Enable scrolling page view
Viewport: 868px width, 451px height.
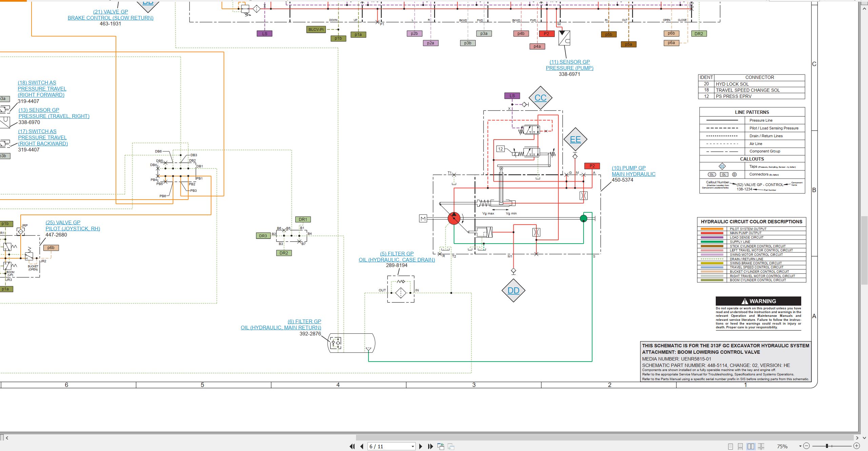[741, 447]
